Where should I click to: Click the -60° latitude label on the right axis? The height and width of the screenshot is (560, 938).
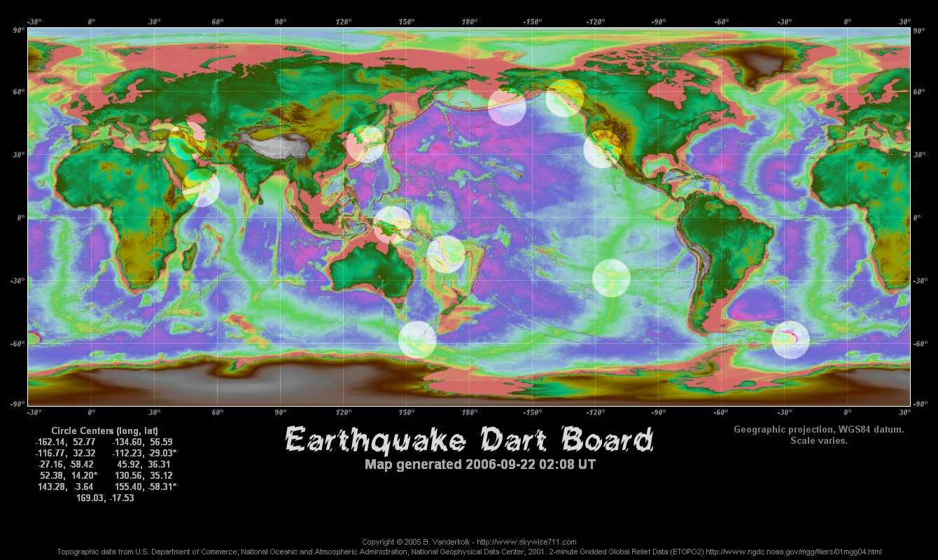920,344
